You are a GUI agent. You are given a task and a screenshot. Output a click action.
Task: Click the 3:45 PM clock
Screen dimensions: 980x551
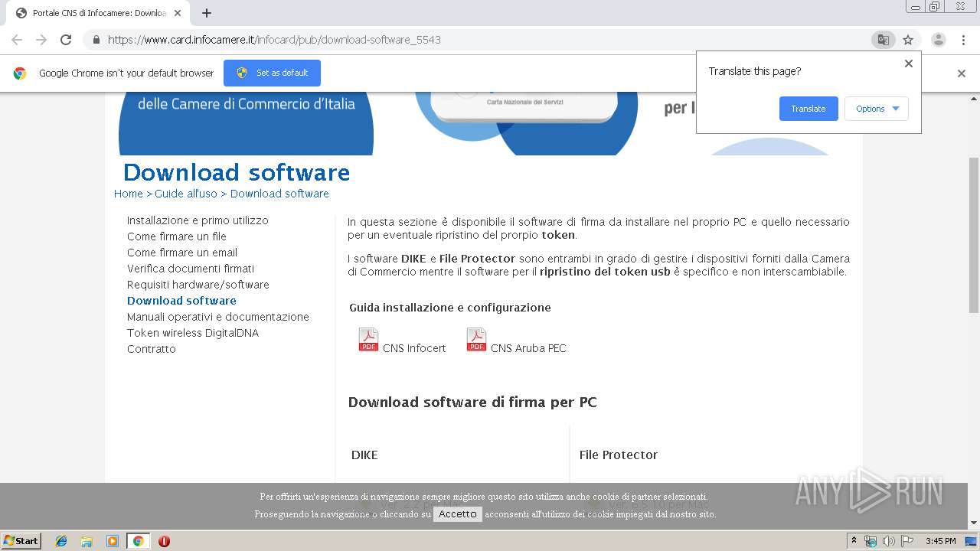(x=940, y=541)
